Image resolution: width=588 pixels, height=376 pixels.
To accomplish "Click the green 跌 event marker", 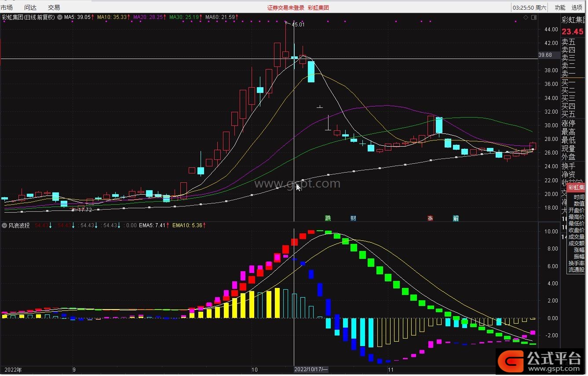I will tap(328, 218).
